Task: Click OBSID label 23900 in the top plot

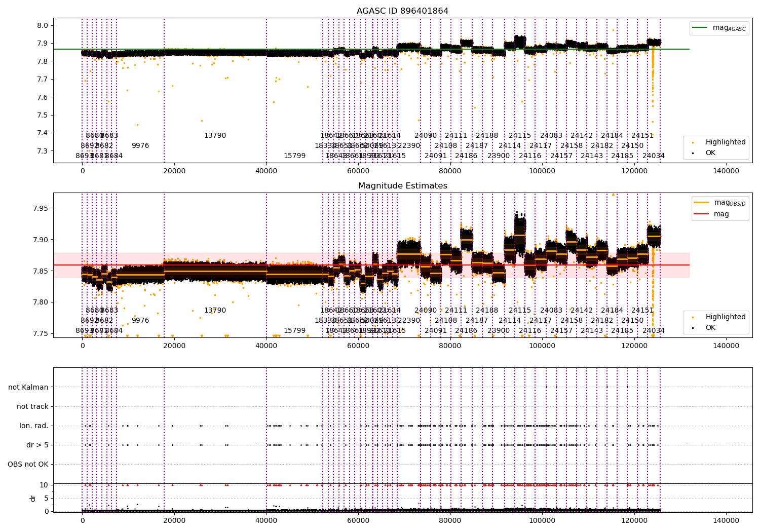Action: click(x=499, y=156)
